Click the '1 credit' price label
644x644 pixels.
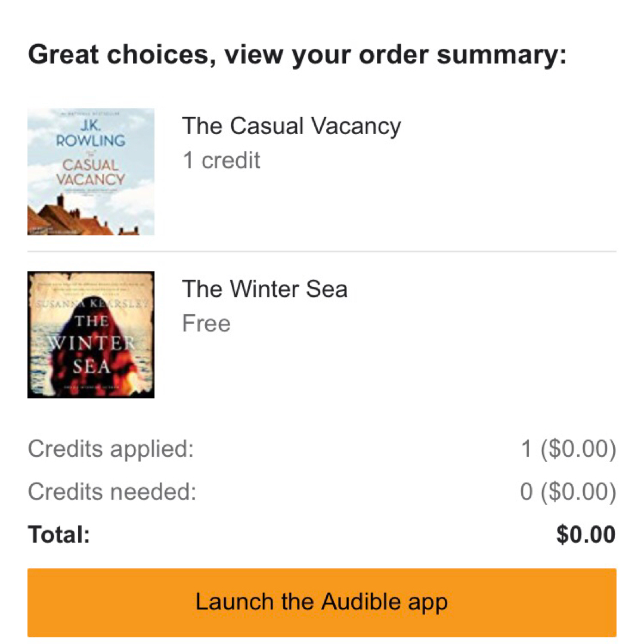point(221,160)
